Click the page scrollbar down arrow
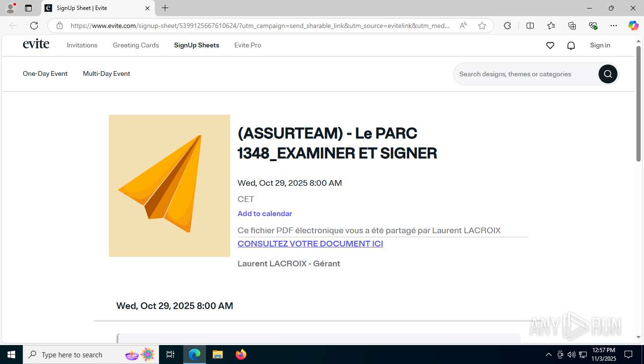 tap(638, 337)
